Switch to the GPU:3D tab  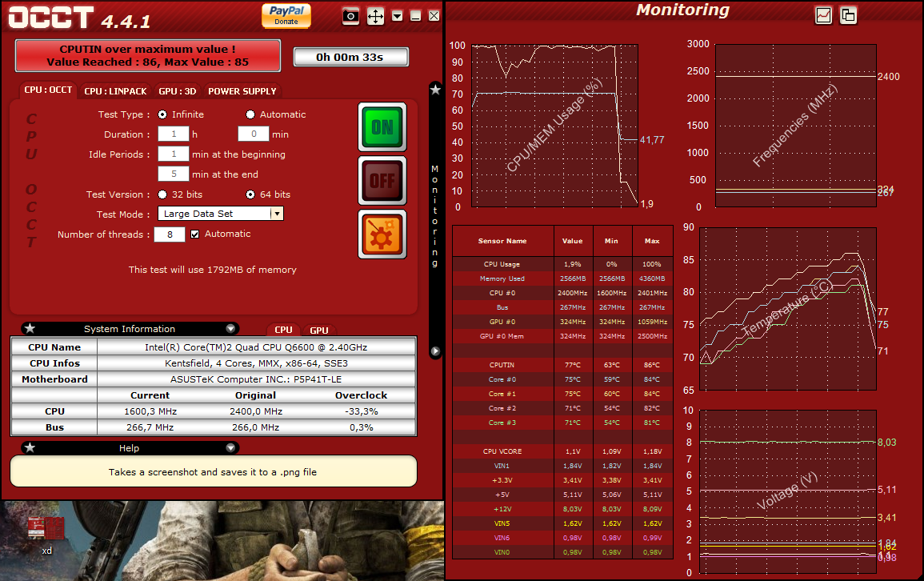tap(178, 91)
